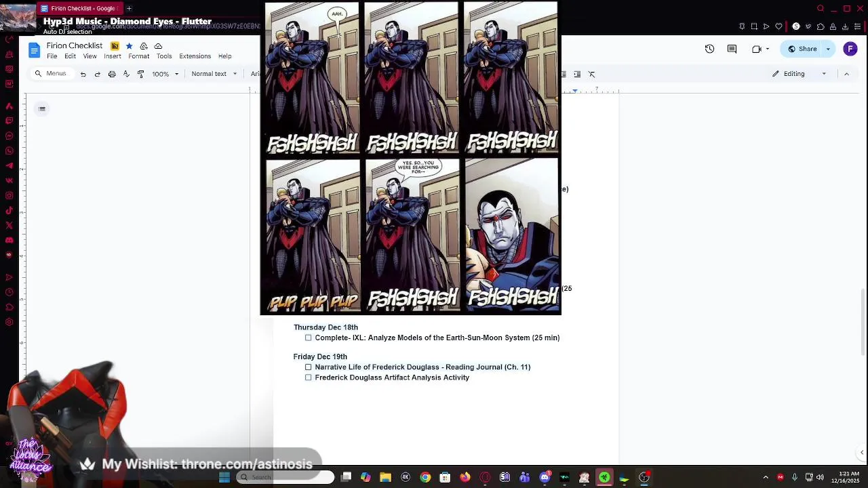Open the Edit menu
Screen dimensions: 868x488
70,56
